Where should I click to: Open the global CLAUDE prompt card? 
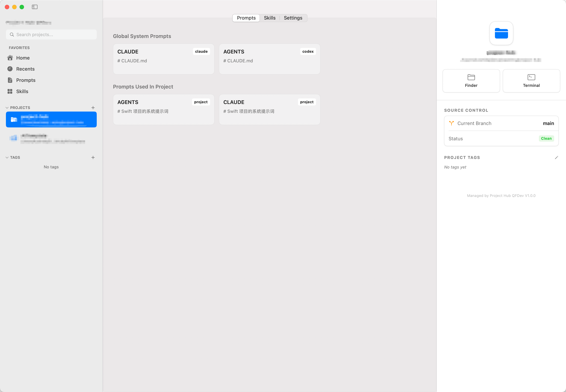click(x=164, y=59)
